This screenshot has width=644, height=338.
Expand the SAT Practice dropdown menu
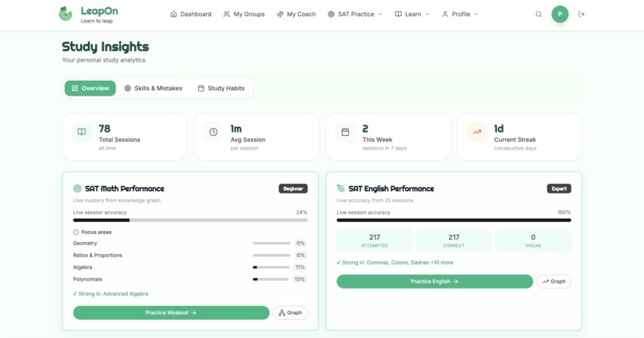click(355, 14)
